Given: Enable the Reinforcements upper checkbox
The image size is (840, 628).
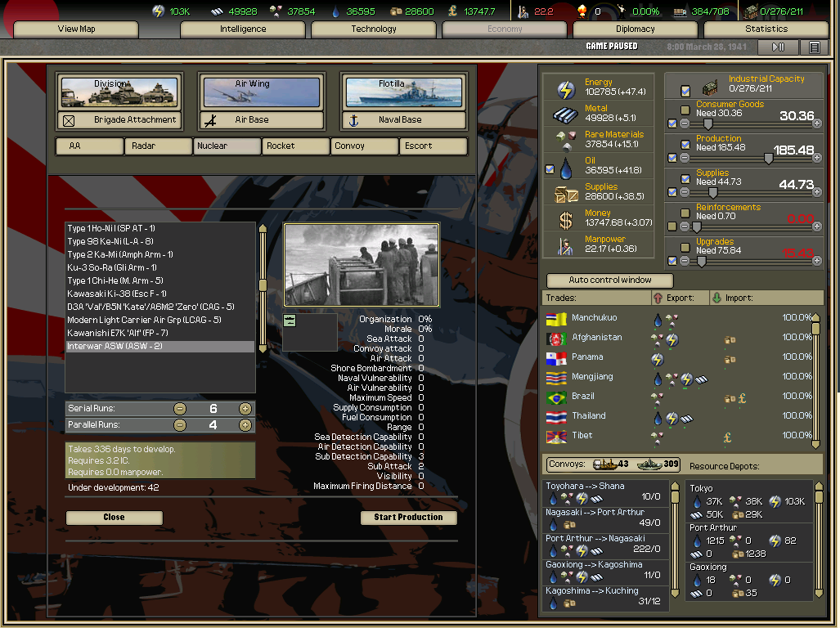Looking at the screenshot, I should pyautogui.click(x=685, y=213).
